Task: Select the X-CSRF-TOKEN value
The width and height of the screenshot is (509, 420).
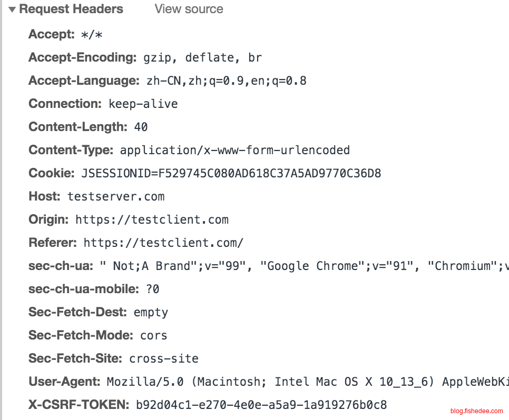Action: tap(261, 405)
